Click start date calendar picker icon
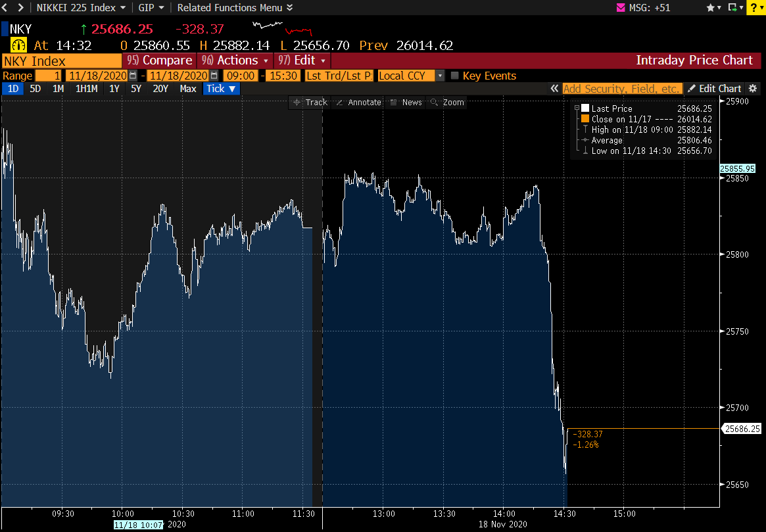Image resolution: width=766 pixels, height=532 pixels. point(133,76)
